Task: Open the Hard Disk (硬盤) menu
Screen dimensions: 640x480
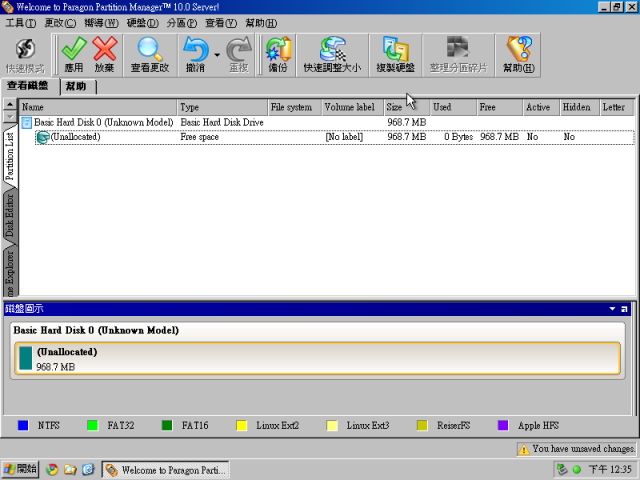Action: pyautogui.click(x=142, y=23)
